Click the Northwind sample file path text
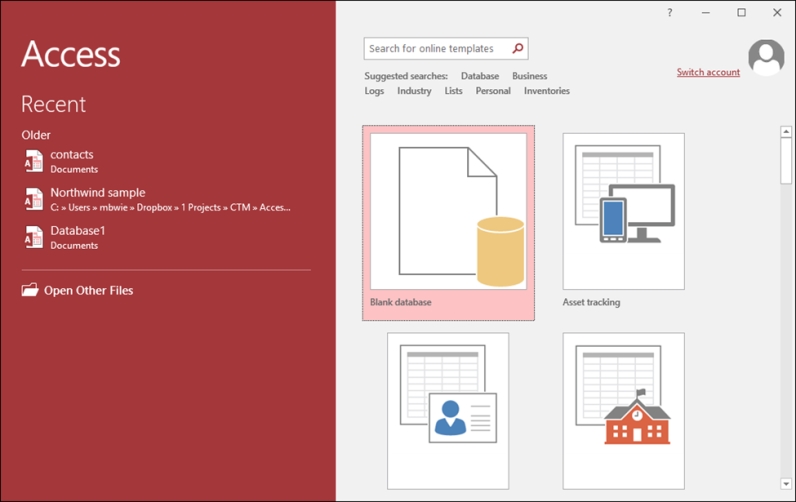796x502 pixels. (x=170, y=208)
